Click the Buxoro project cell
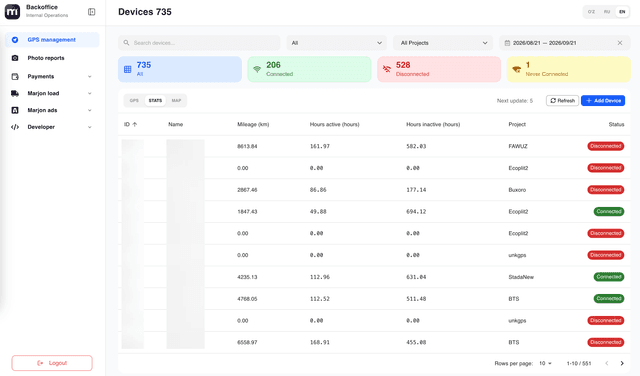The image size is (640, 376). click(x=517, y=190)
